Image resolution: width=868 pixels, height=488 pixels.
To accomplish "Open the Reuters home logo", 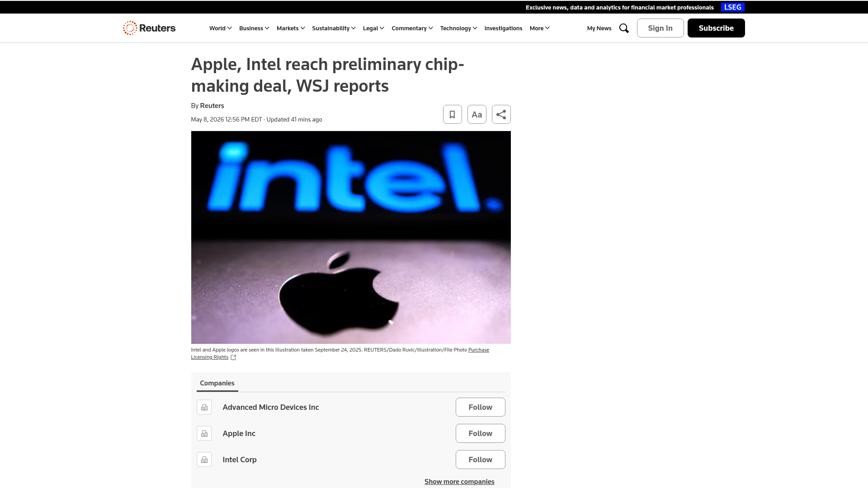I will click(x=149, y=28).
